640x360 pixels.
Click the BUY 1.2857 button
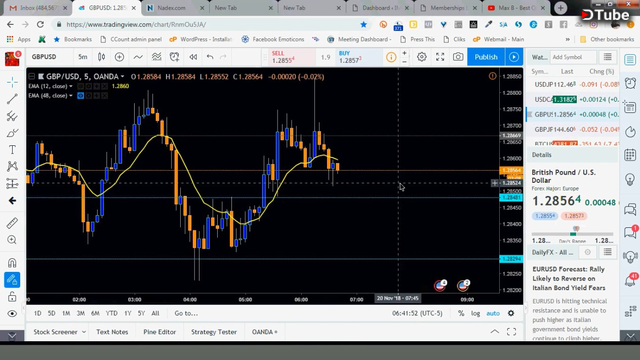pyautogui.click(x=358, y=57)
